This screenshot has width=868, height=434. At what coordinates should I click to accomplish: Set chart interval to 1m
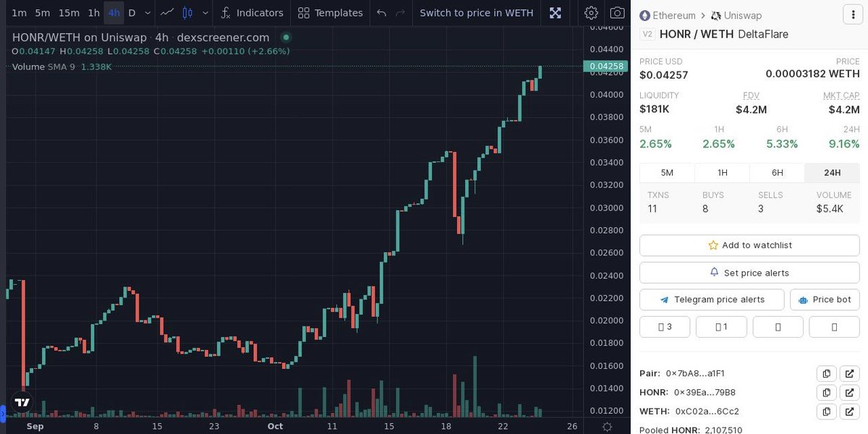19,12
